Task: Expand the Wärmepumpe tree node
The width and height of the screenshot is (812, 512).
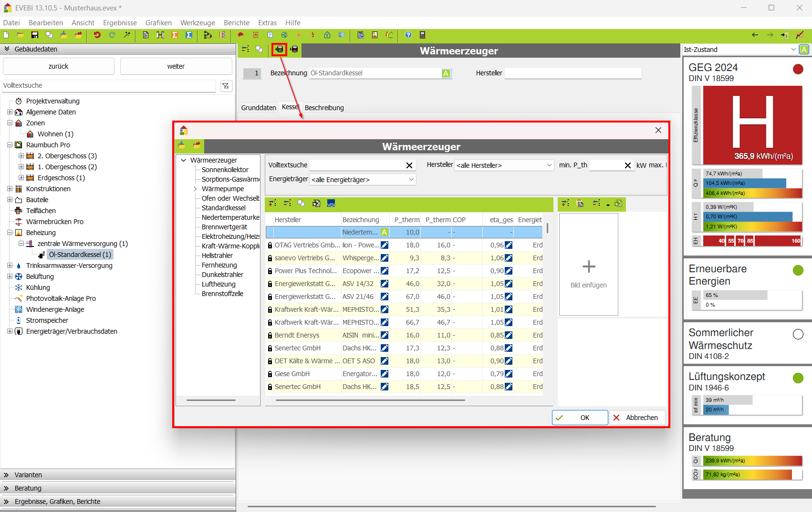Action: click(196, 189)
